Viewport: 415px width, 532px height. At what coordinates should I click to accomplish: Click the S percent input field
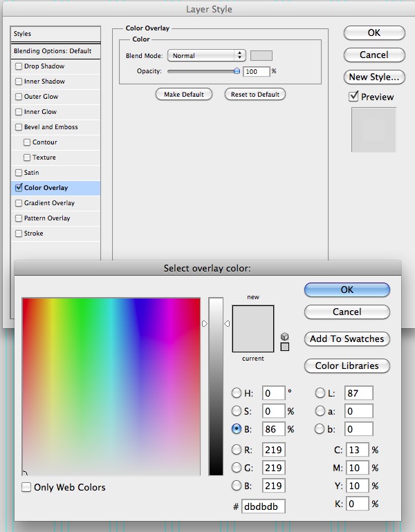[x=273, y=411]
